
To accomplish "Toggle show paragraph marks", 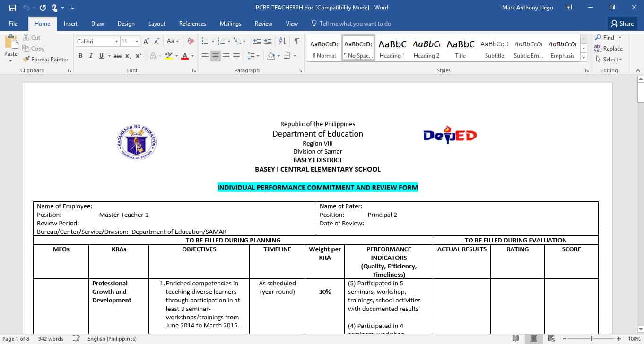I will 296,41.
